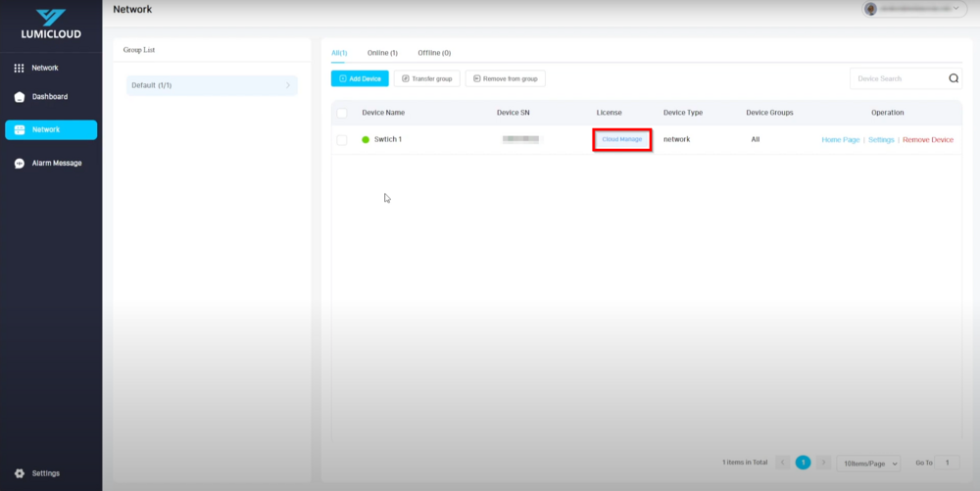Switch to the Online (1) tab
This screenshot has height=491, width=980.
(x=382, y=53)
